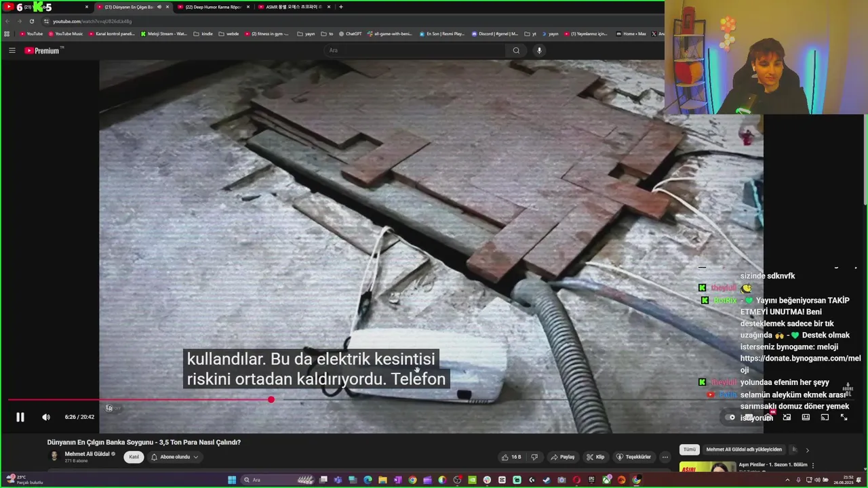The width and height of the screenshot is (868, 488).
Task: Reload the current page
Action: click(x=31, y=21)
